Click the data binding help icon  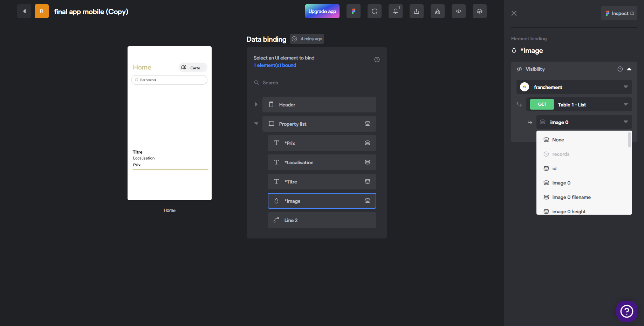tap(377, 60)
